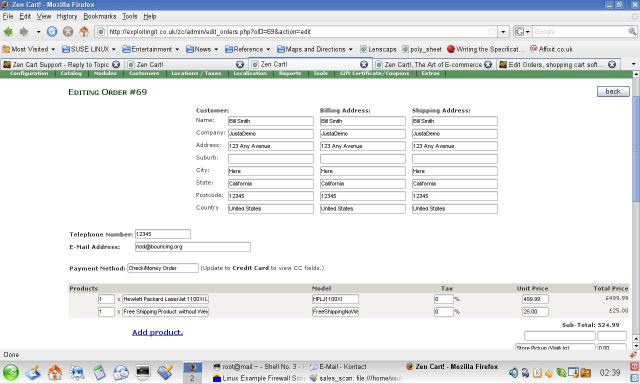Click unit price field showing 499.99
This screenshot has width=640, height=384.
click(535, 299)
